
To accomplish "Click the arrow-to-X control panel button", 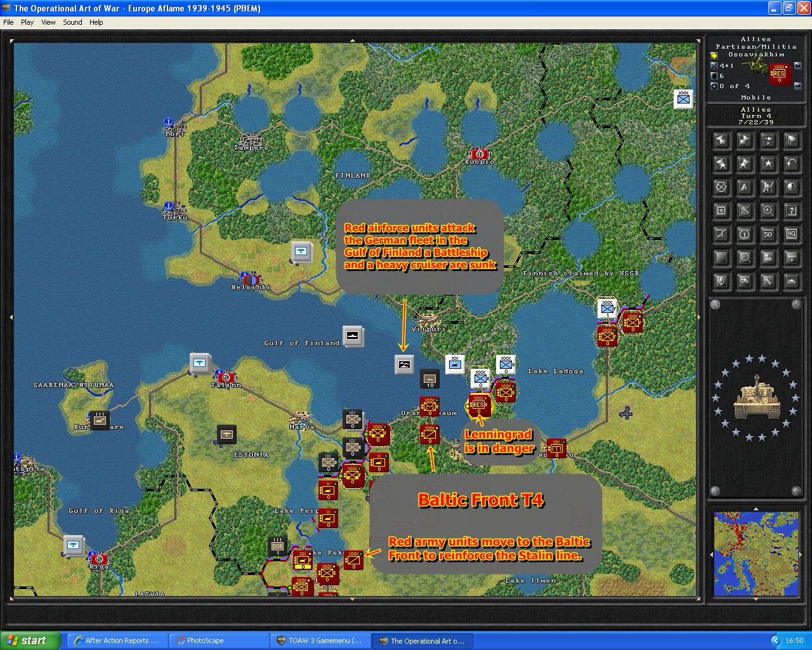I will pos(768,140).
